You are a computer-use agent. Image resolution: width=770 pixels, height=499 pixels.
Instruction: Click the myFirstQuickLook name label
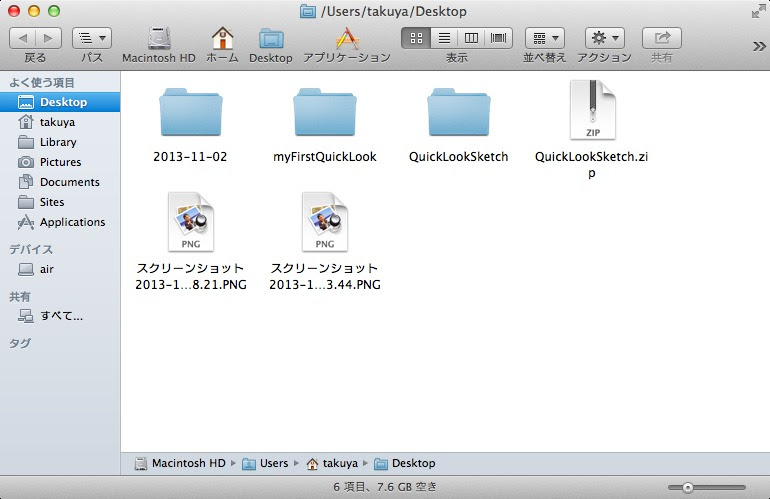click(325, 157)
